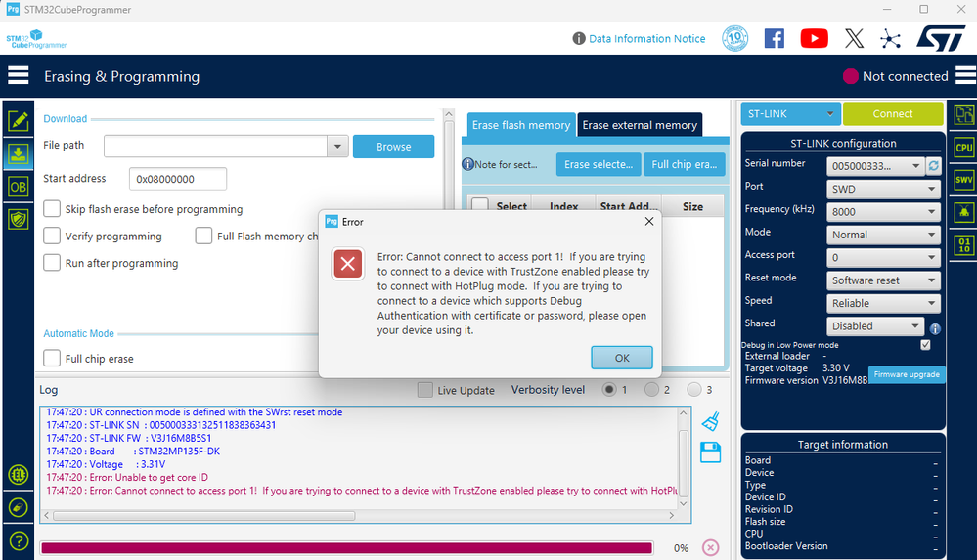This screenshot has width=977, height=560.
Task: Click the Erase selected sectors button
Action: pyautogui.click(x=599, y=164)
